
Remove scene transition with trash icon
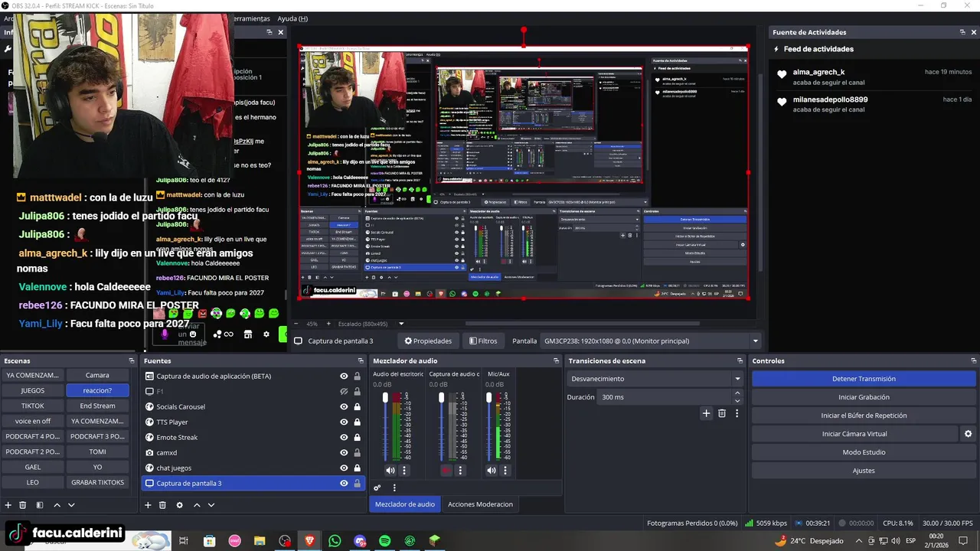point(721,413)
